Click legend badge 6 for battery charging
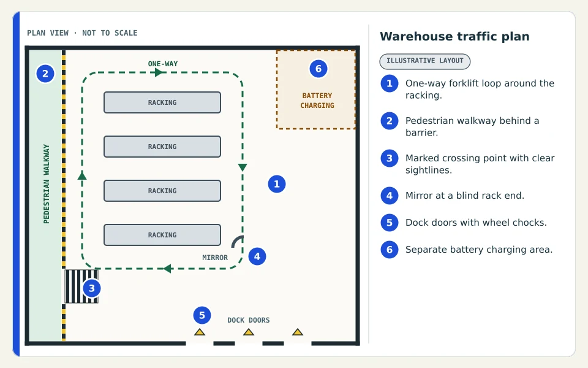 [390, 250]
